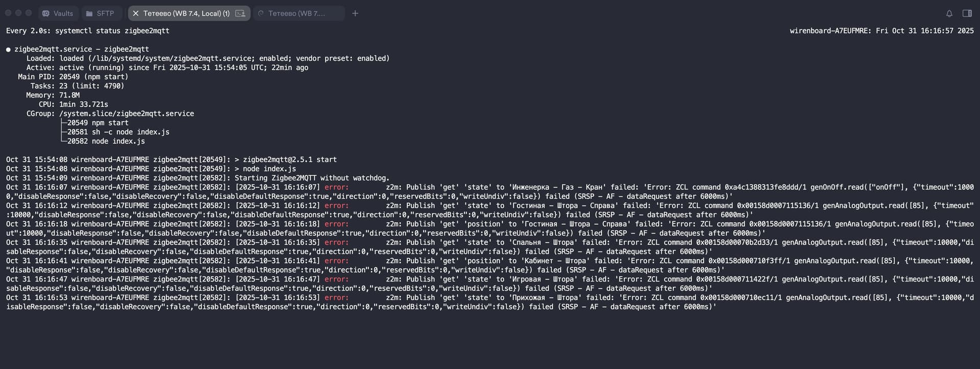The width and height of the screenshot is (980, 369).
Task: Click the terminal session icon on active tab
Action: [240, 13]
